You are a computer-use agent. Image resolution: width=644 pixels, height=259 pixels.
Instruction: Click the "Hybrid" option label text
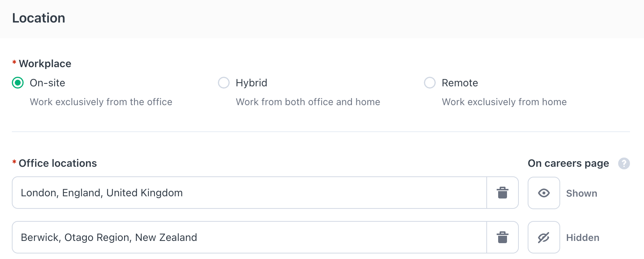(251, 83)
